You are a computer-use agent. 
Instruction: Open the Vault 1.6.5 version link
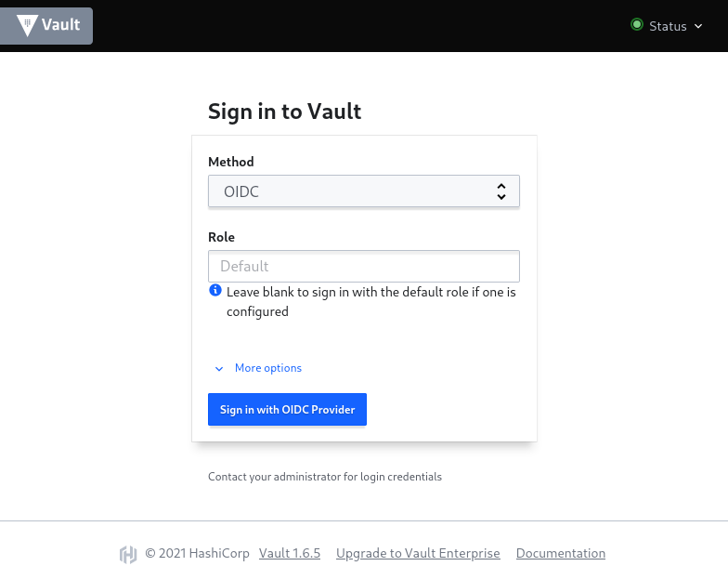tap(290, 553)
